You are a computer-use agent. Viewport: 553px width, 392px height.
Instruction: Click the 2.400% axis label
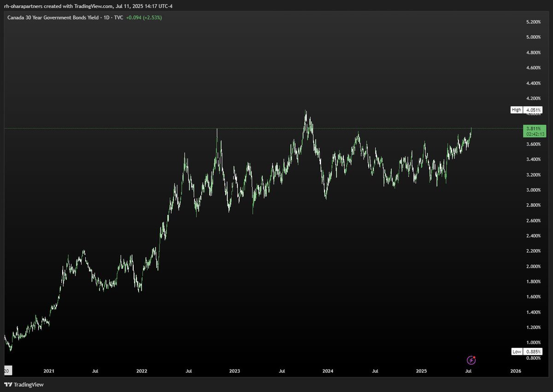tap(533, 236)
